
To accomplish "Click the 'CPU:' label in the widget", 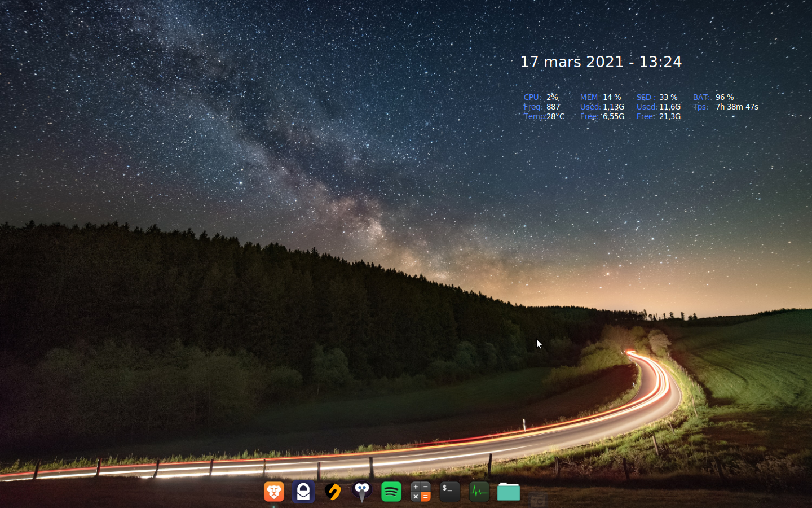I will [x=532, y=97].
